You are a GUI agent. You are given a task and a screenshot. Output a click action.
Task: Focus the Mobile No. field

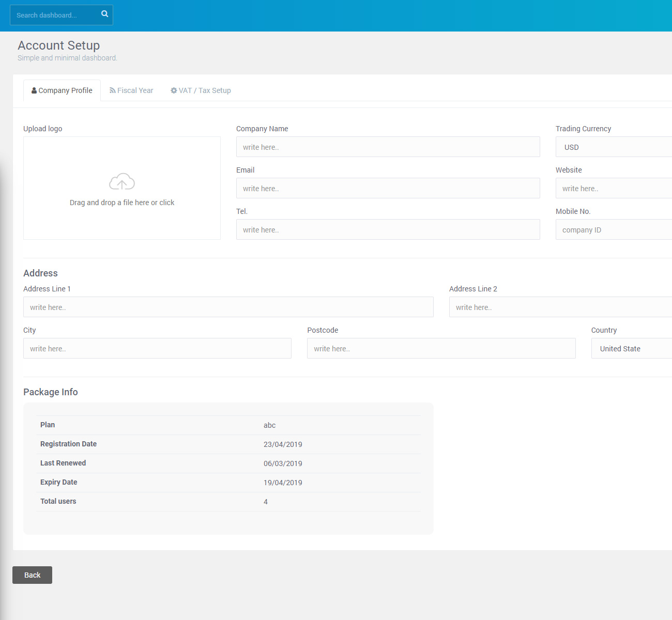click(614, 230)
